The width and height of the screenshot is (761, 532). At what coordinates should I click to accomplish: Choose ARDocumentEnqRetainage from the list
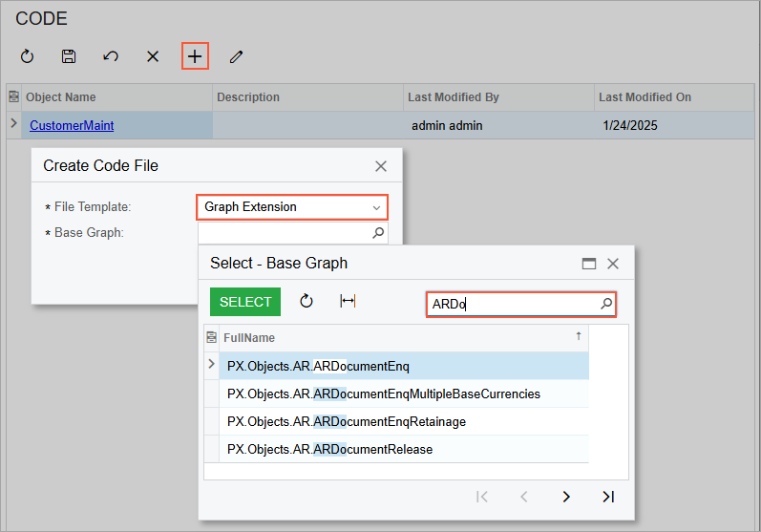click(346, 421)
